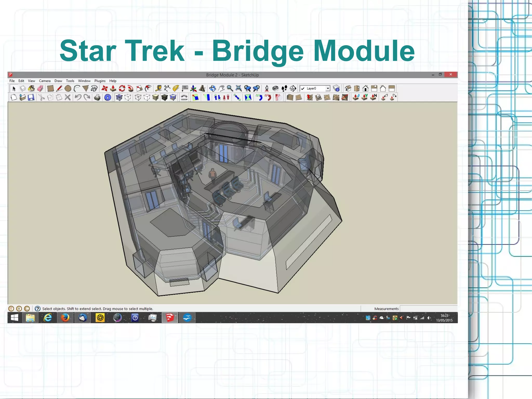
Task: Toggle Back Edges display style
Action: pyautogui.click(x=128, y=97)
